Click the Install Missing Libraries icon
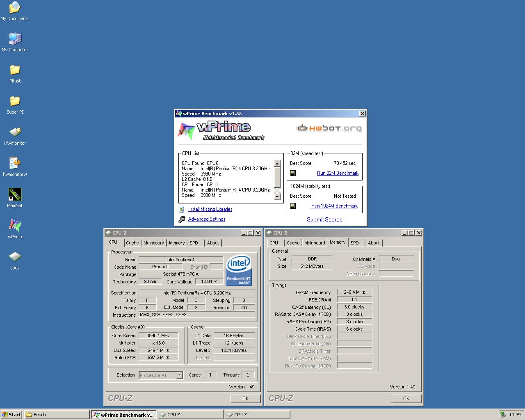 tap(182, 209)
